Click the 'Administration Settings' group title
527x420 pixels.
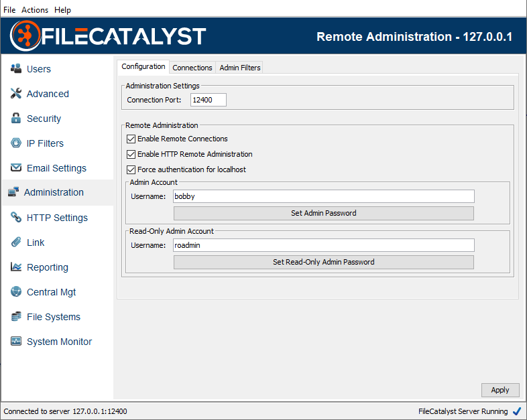point(162,86)
